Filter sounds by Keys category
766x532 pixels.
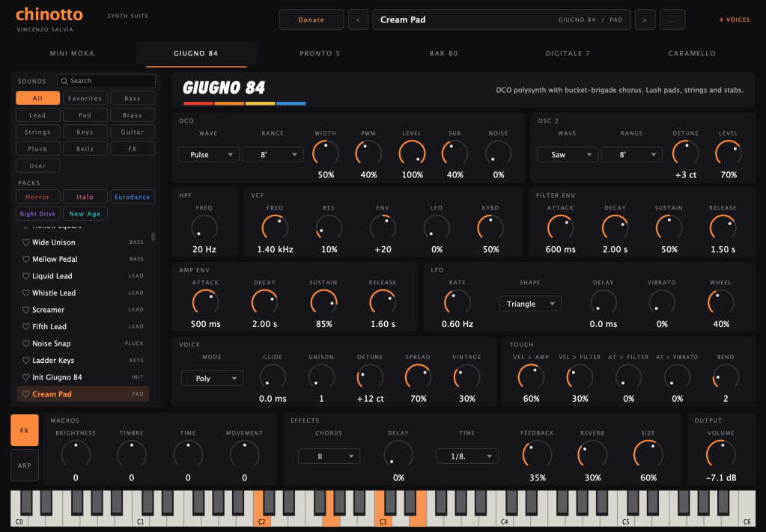coord(85,132)
